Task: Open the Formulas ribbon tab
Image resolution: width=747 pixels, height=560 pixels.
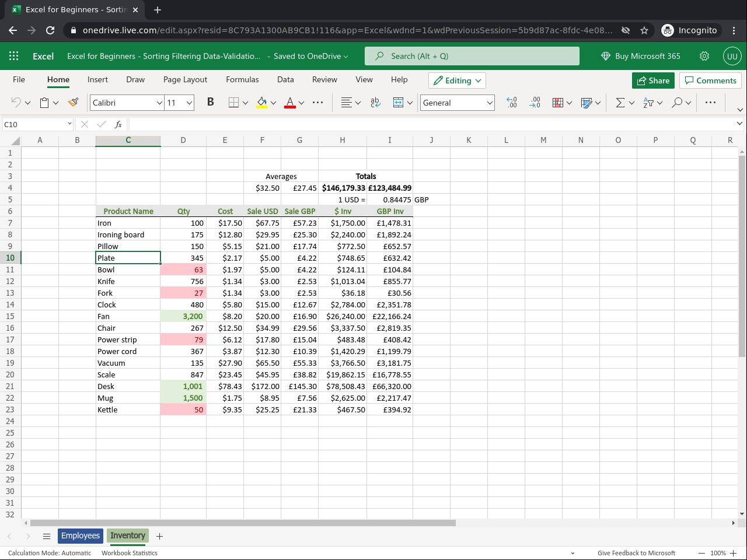Action: [242, 79]
